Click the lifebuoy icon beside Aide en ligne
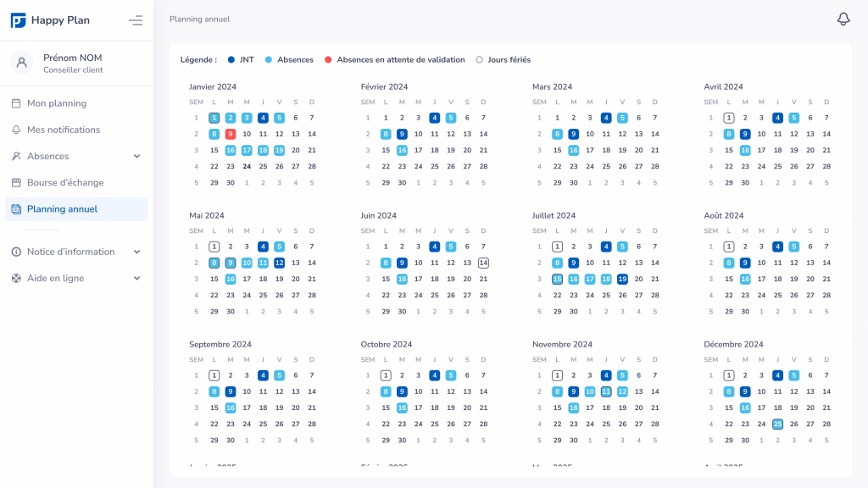The height and width of the screenshot is (488, 868). click(x=16, y=278)
